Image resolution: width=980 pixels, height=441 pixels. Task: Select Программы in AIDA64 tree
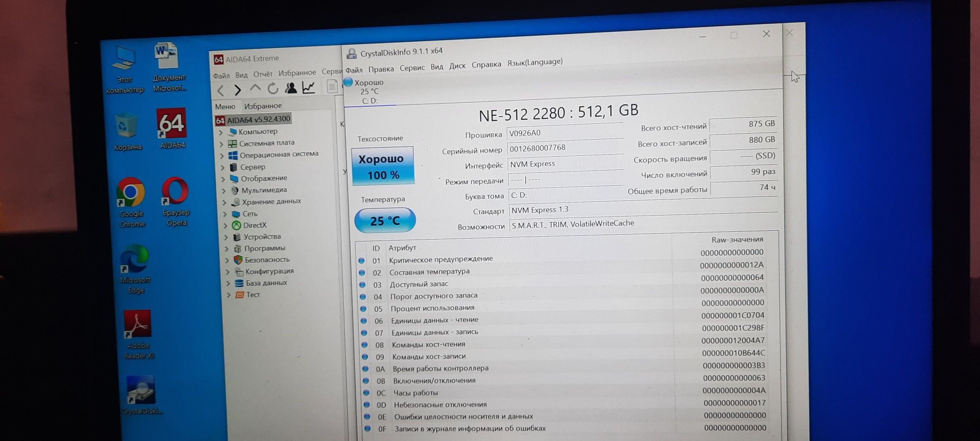coord(265,248)
